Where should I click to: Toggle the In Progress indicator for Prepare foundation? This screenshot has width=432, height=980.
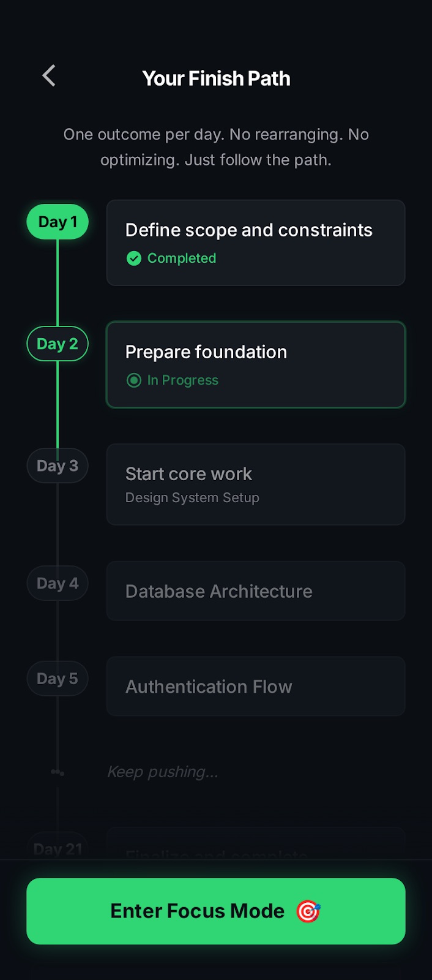pos(133,380)
